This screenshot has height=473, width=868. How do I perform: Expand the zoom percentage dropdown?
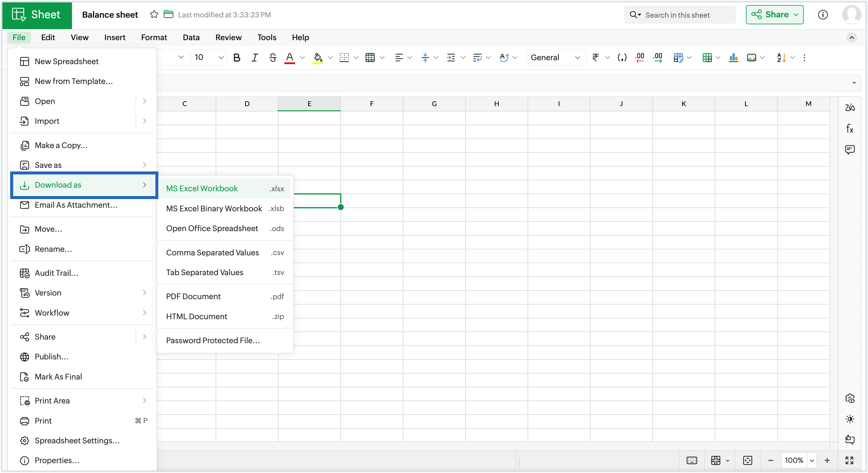(812, 460)
